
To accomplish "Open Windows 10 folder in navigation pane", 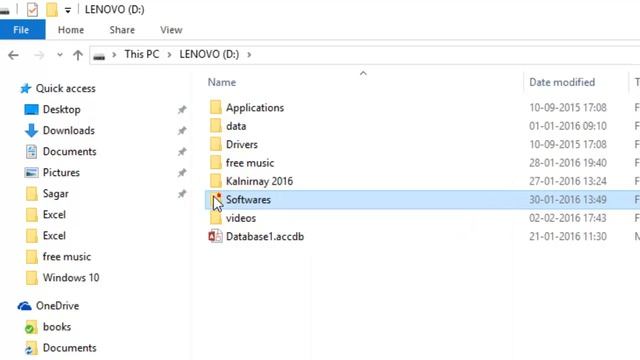I will (x=71, y=278).
